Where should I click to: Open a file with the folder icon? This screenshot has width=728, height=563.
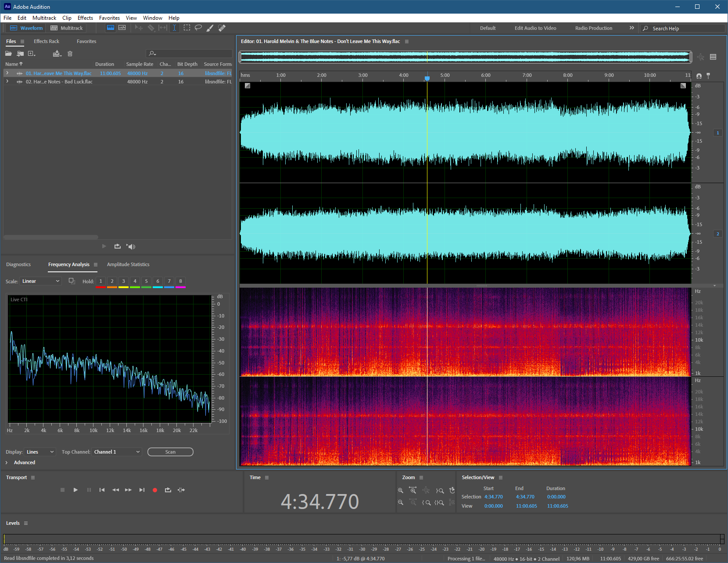8,54
